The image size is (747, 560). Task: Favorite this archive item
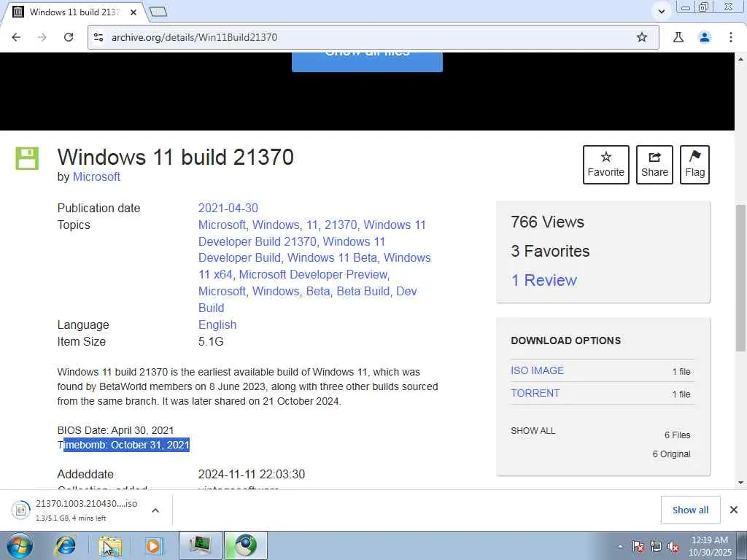point(606,165)
